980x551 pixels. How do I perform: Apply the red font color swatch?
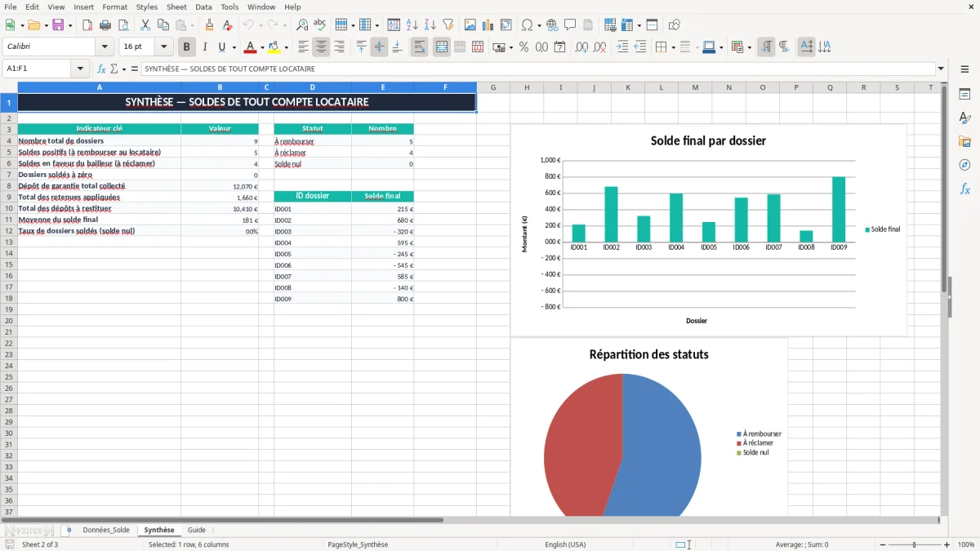[x=251, y=47]
